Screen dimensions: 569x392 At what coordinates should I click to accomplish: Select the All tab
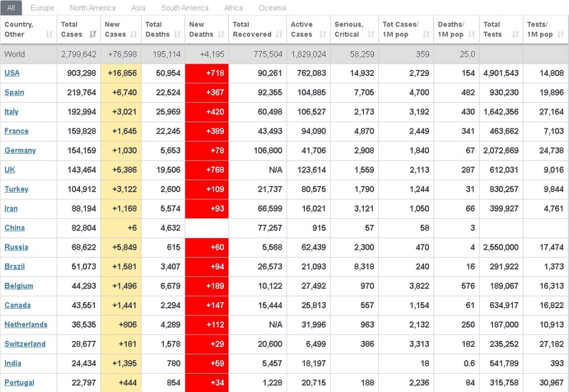tap(11, 8)
